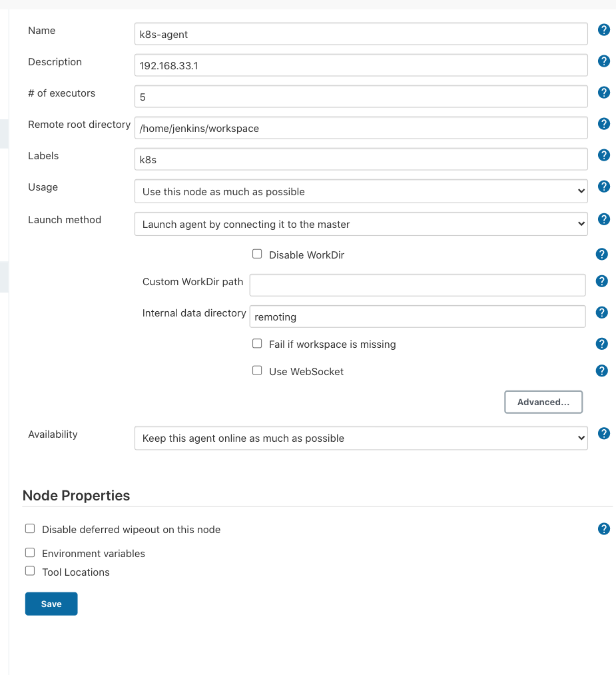Click help icon next to Use WebSocket
The height and width of the screenshot is (675, 616).
[601, 371]
